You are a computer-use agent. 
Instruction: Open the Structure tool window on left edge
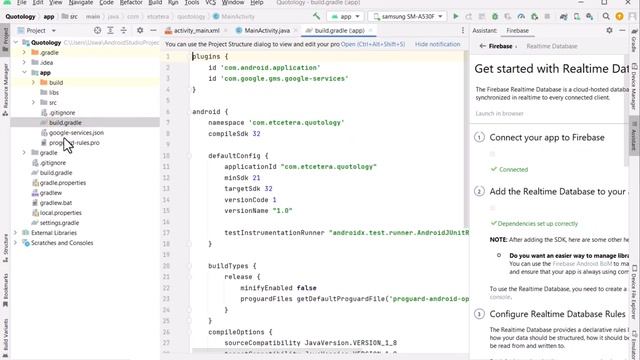(5, 247)
